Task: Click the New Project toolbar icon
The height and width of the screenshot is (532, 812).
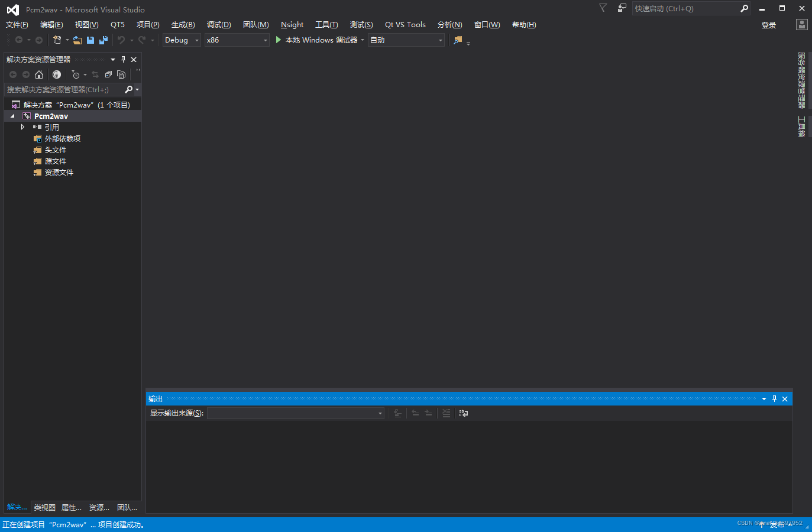Action: tap(57, 40)
